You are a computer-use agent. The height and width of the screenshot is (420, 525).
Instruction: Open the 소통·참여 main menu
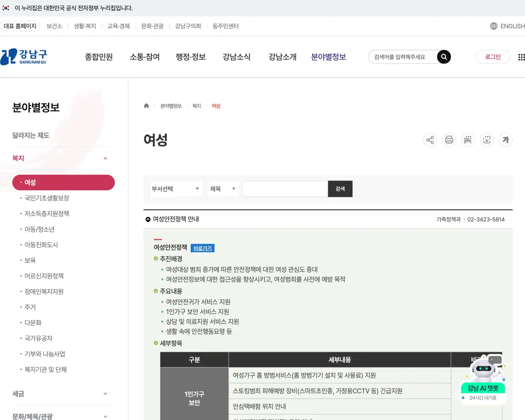point(145,57)
